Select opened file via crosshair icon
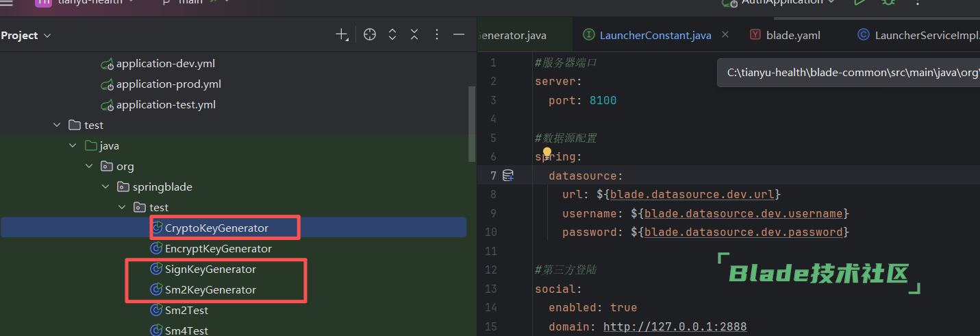Screen dimensions: 980x336 (x=370, y=35)
